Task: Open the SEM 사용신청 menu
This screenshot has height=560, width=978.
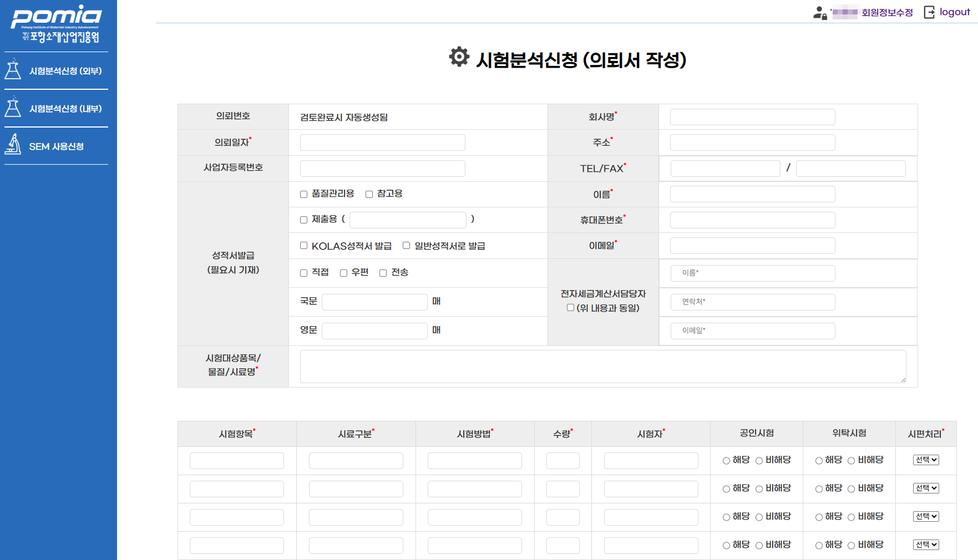Action: tap(56, 146)
